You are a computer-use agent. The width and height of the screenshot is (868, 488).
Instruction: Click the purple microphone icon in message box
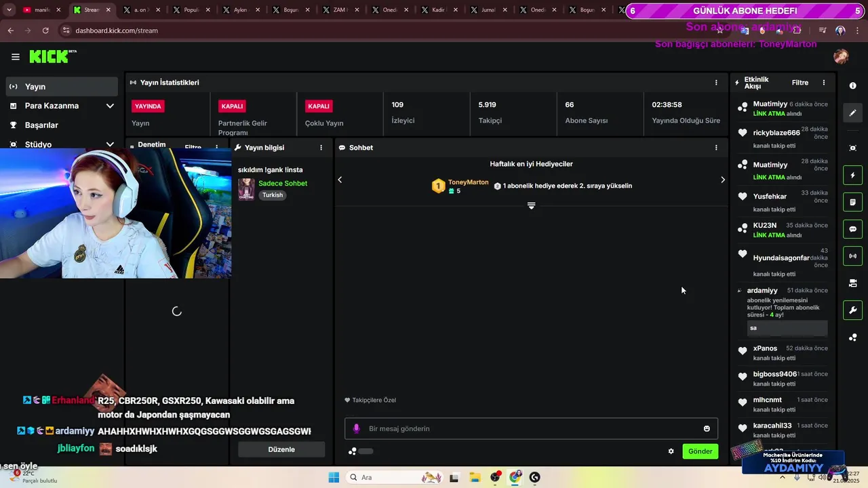(x=357, y=428)
